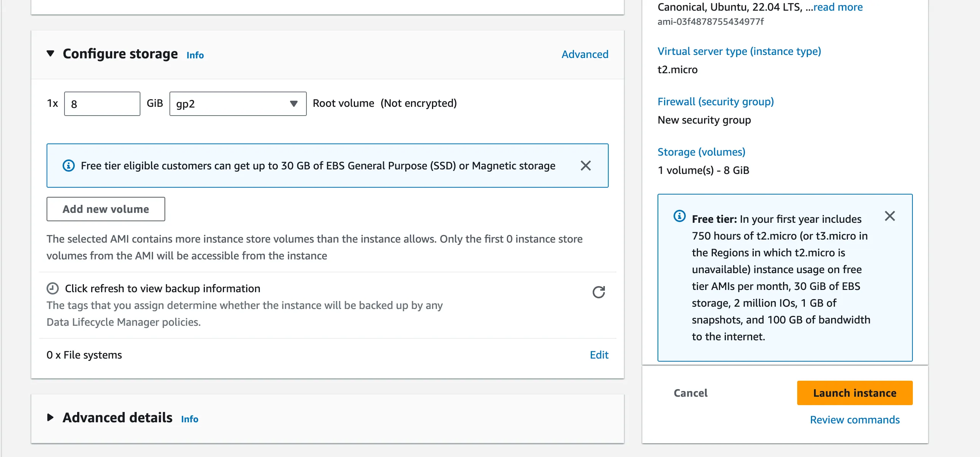Click the info icon in Free tier summary

[679, 216]
